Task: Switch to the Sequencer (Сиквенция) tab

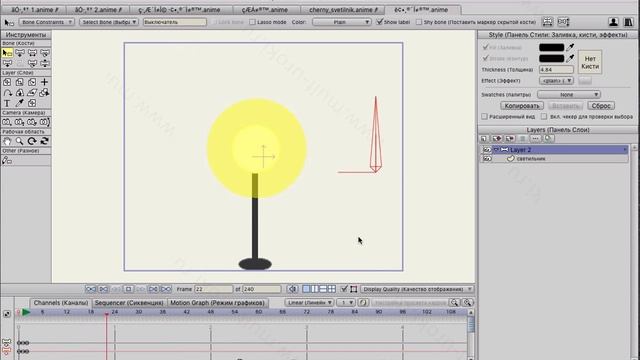Action: [129, 303]
